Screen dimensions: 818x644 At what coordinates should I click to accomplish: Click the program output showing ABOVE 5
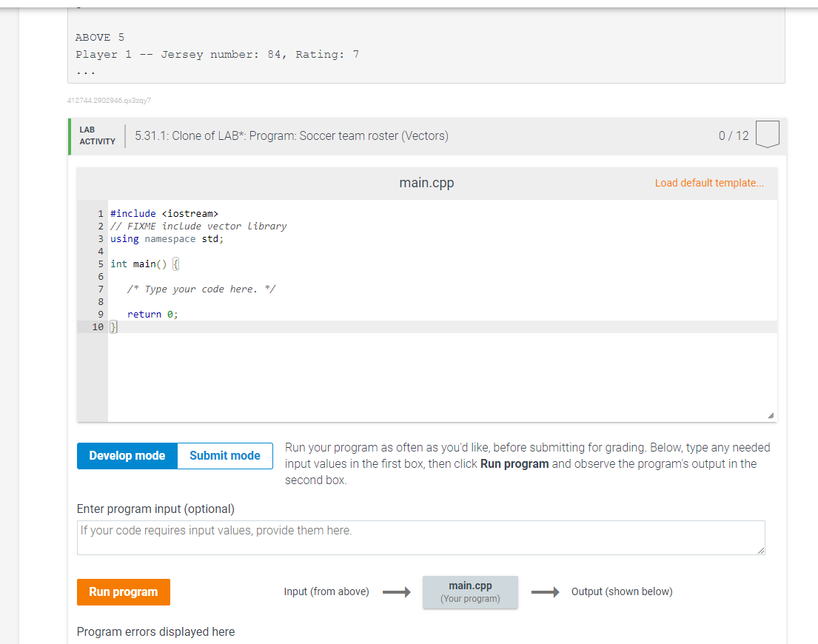[x=98, y=37]
